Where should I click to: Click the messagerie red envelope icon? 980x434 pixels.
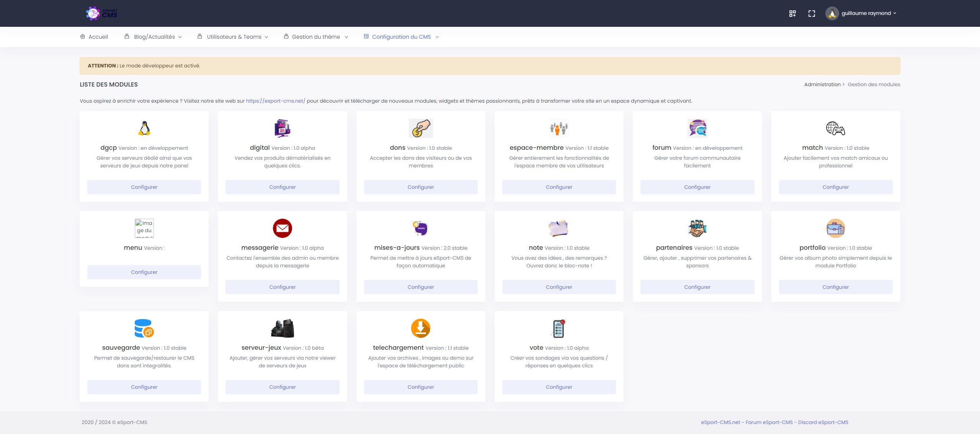[x=283, y=228]
